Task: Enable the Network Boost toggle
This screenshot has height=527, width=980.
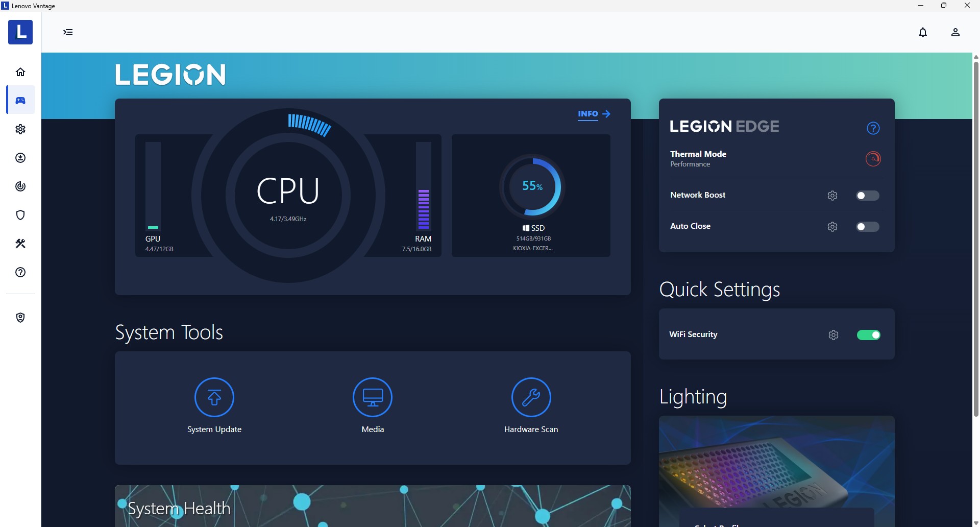Action: (868, 196)
